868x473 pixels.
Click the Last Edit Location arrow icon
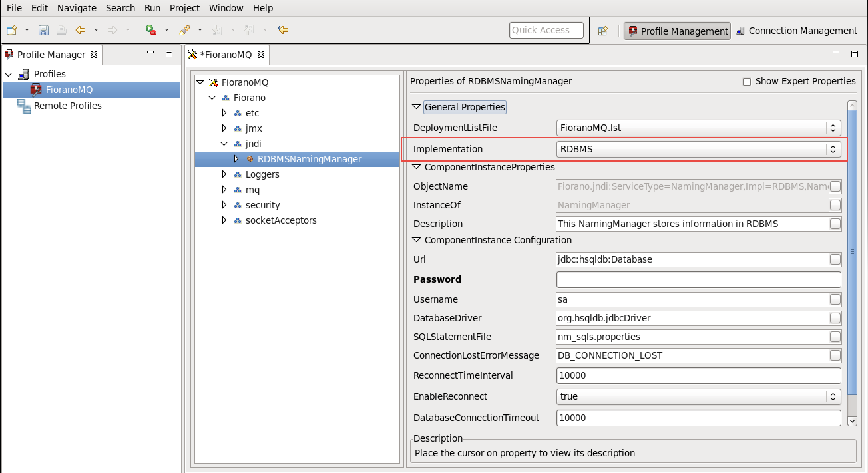point(283,30)
